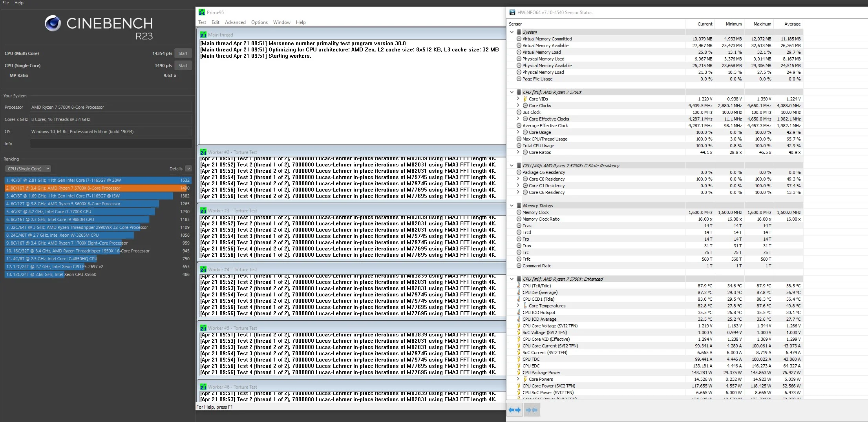Click the thermometer icon beside CPU (Tctl/Tdie)
Screen dimensions: 868x422
[x=519, y=286]
